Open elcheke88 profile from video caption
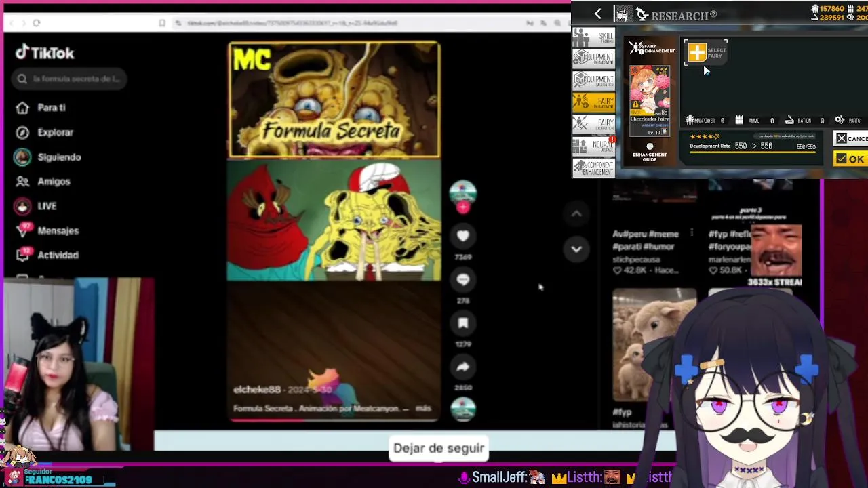Screen dimensions: 868x488 257,390
